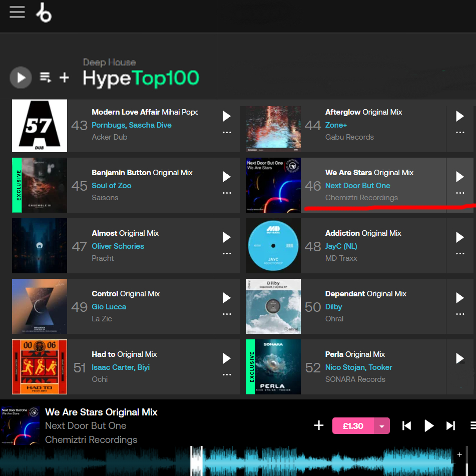Viewport: 476px width, 476px height.
Task: Open artist link Pornbugs
Action: 109,125
